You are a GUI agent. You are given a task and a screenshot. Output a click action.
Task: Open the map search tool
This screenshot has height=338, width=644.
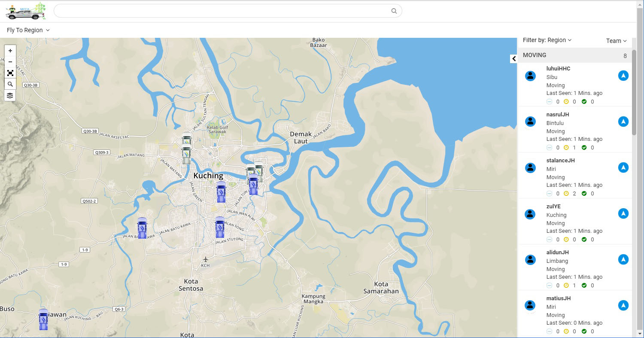(x=10, y=84)
